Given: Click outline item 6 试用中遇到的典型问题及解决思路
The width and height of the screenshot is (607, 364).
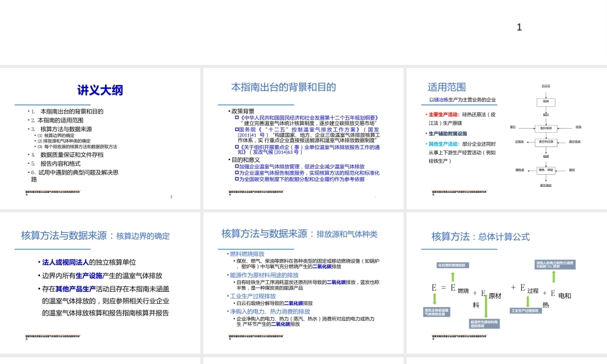Looking at the screenshot, I should point(74,175).
